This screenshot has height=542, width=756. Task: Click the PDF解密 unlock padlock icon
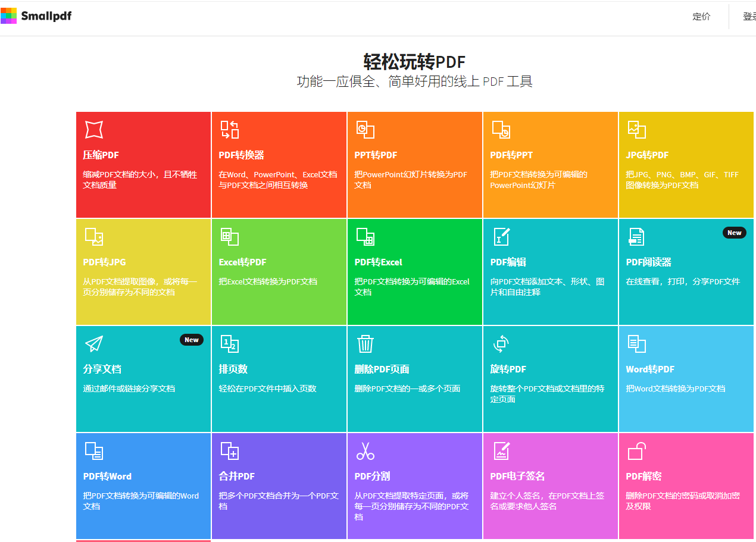click(x=636, y=451)
